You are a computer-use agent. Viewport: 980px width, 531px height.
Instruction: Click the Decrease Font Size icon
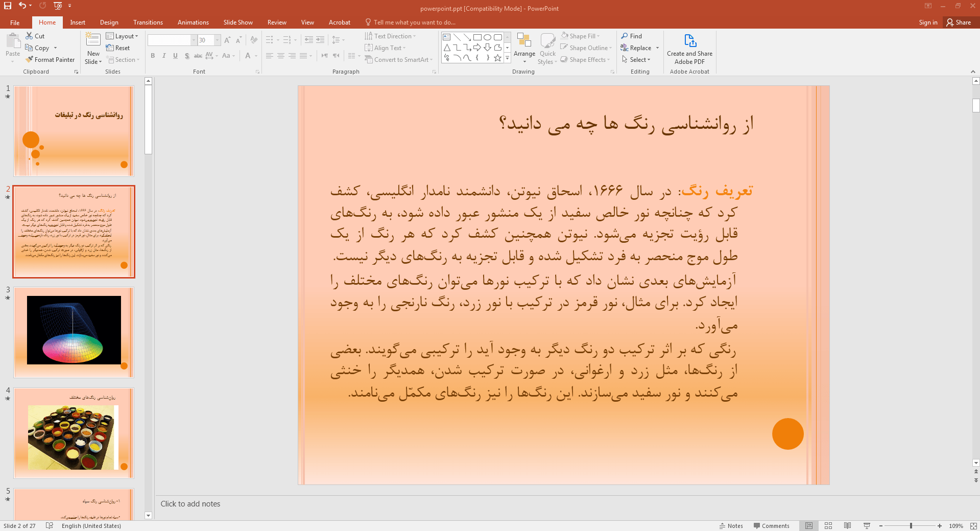238,40
